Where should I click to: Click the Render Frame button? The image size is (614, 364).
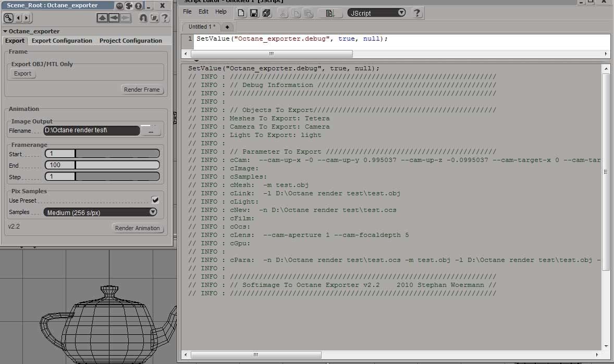coord(142,90)
